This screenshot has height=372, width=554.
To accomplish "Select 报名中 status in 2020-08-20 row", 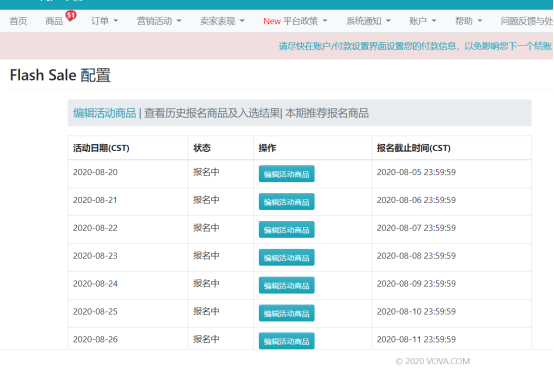I will pyautogui.click(x=206, y=172).
